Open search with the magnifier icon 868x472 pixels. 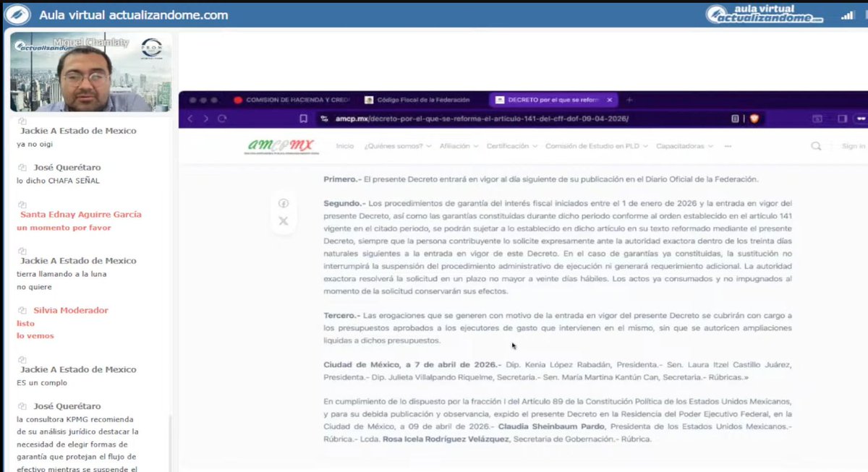817,146
